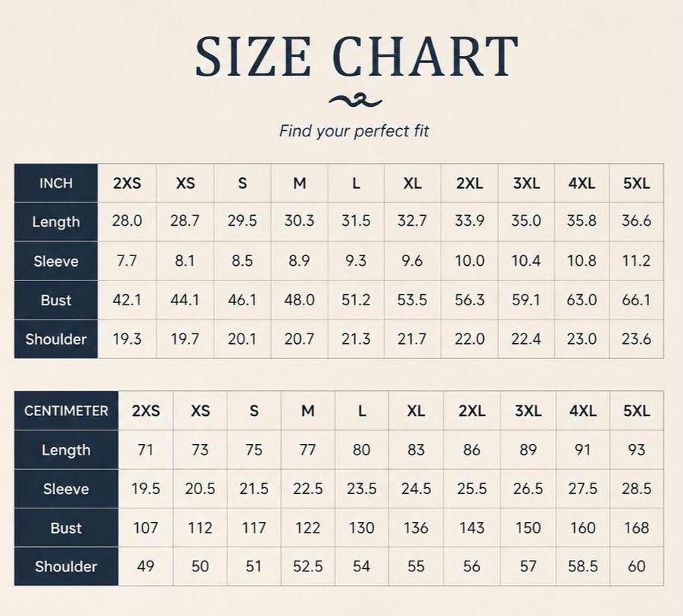Click the 2XS column header in inch table

[x=127, y=183]
